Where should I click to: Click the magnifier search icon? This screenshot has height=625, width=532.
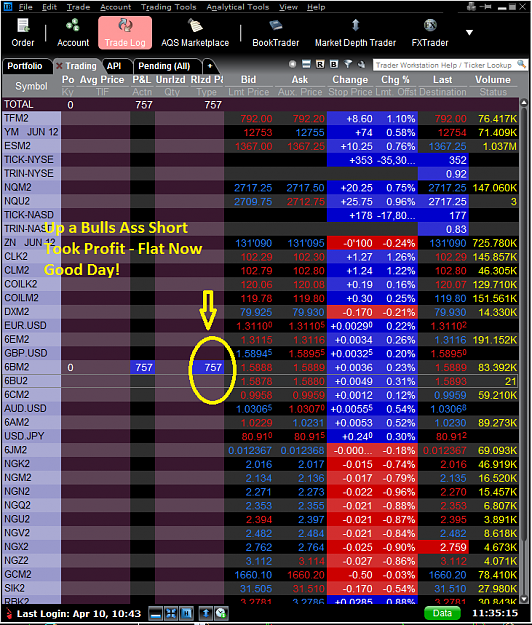tap(521, 64)
